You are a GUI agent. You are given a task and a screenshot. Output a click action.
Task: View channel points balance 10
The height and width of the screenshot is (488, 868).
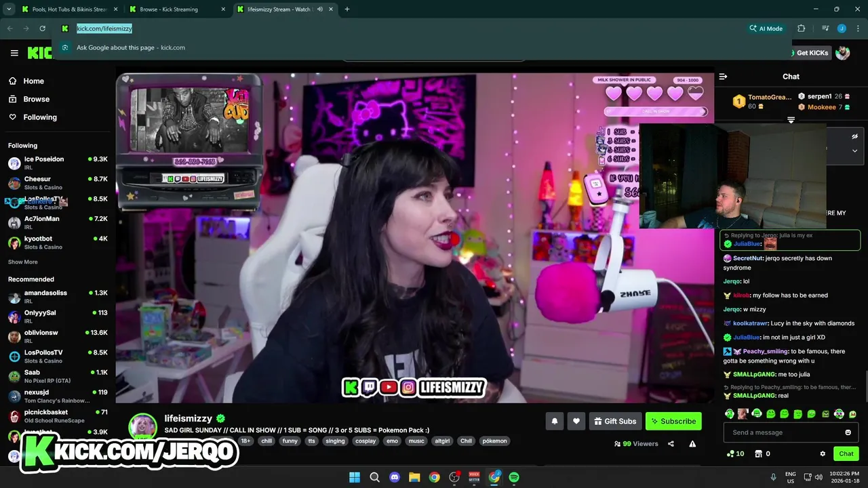[735, 454]
